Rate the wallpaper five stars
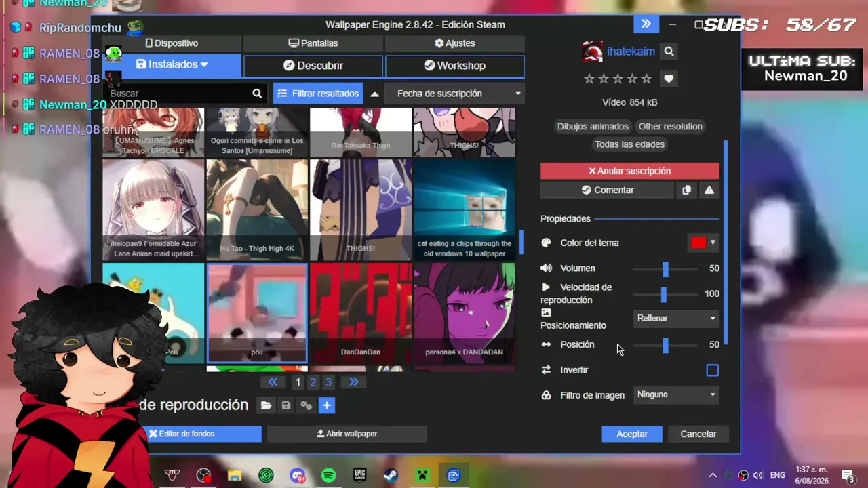 (x=647, y=79)
